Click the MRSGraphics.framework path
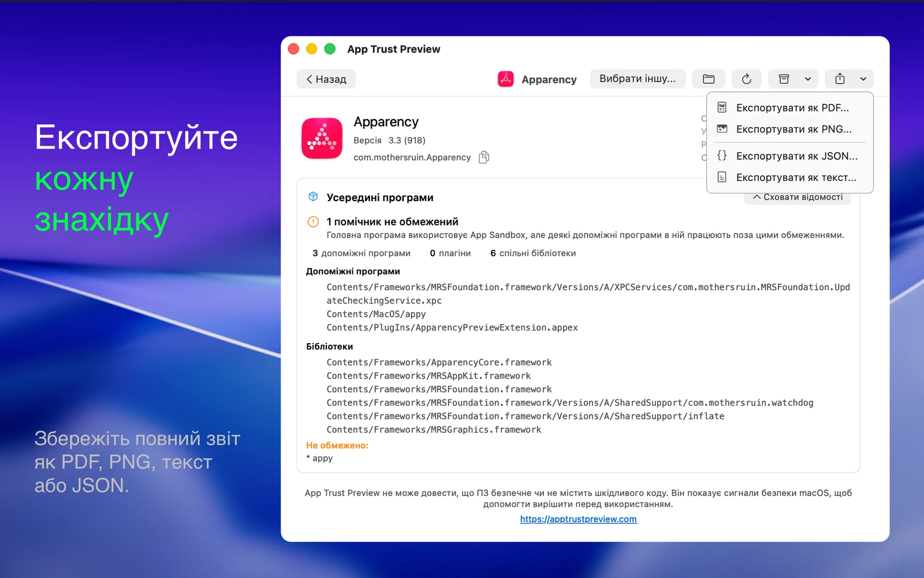This screenshot has height=578, width=924. (434, 429)
